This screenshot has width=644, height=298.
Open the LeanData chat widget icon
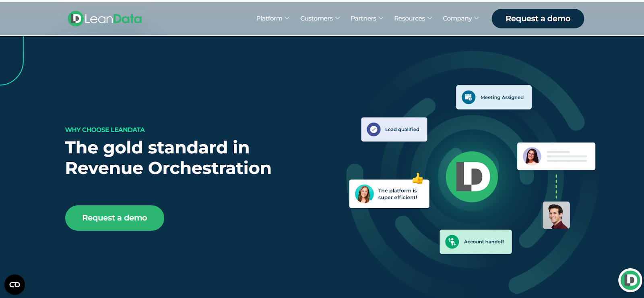(630, 280)
